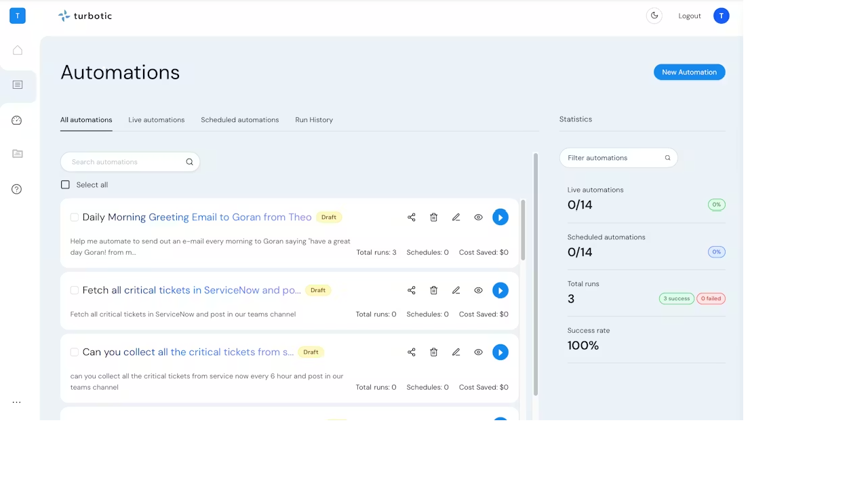
Task: Click the search magnifier icon in Search automations
Action: [x=190, y=162]
